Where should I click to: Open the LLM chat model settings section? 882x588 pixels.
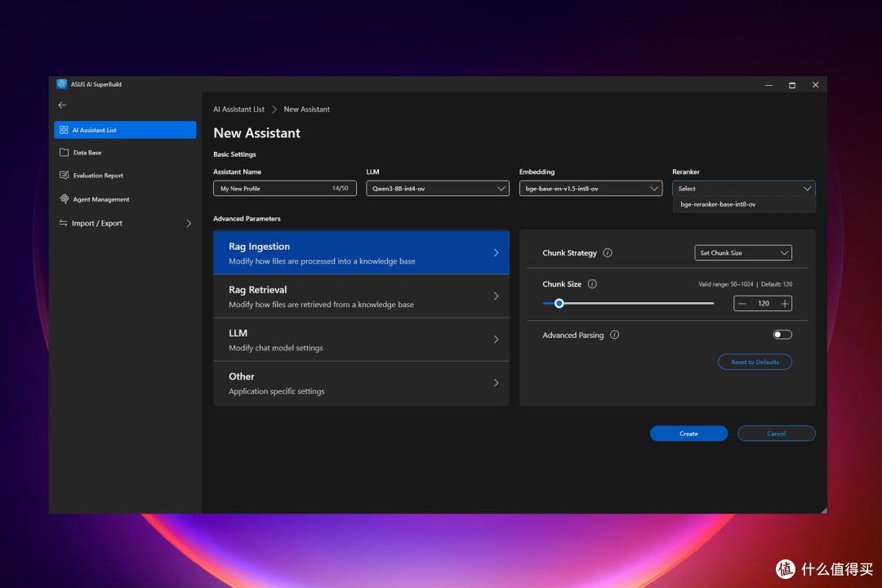pos(361,339)
